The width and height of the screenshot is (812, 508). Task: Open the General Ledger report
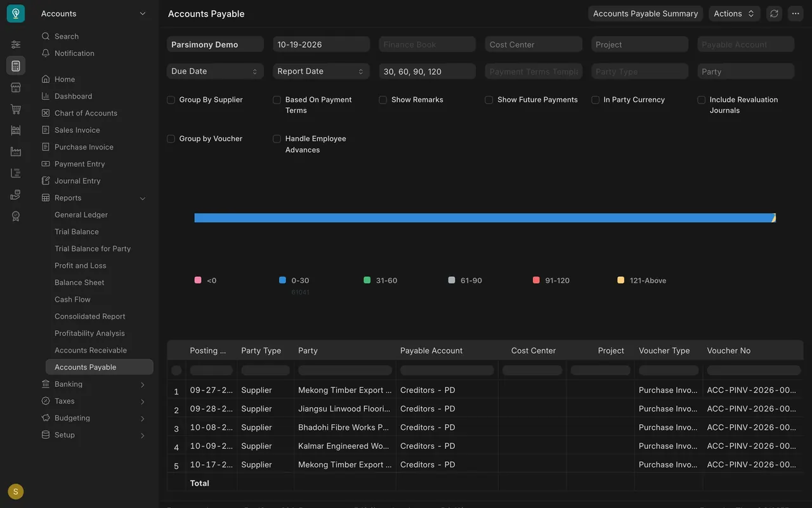81,215
